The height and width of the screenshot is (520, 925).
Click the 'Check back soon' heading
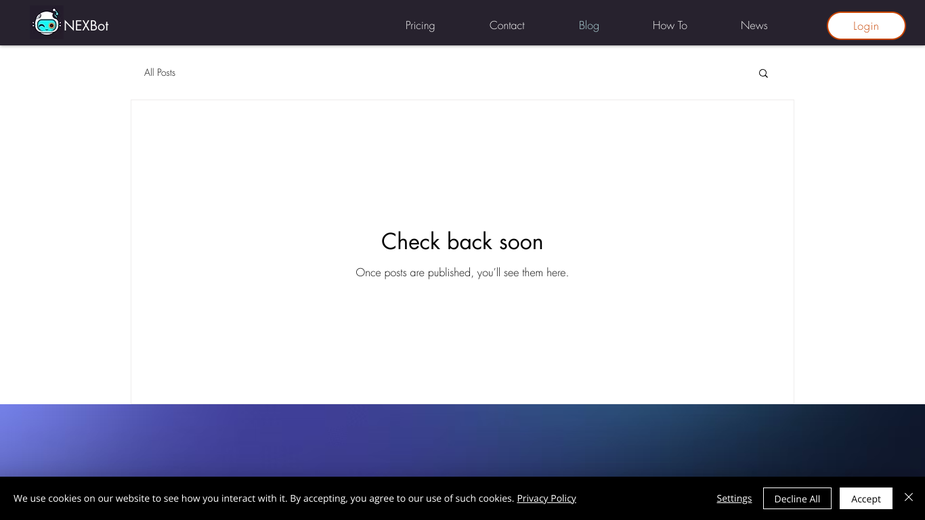pos(462,241)
